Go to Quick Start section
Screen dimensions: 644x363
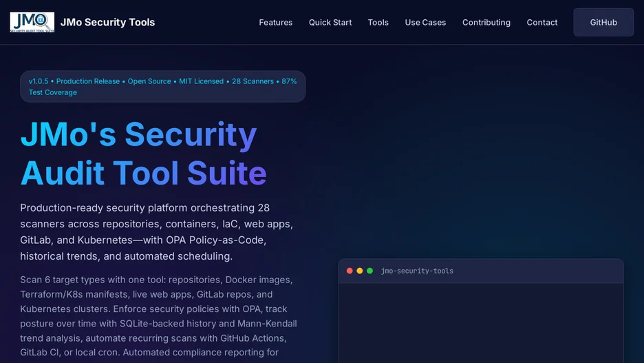(330, 23)
